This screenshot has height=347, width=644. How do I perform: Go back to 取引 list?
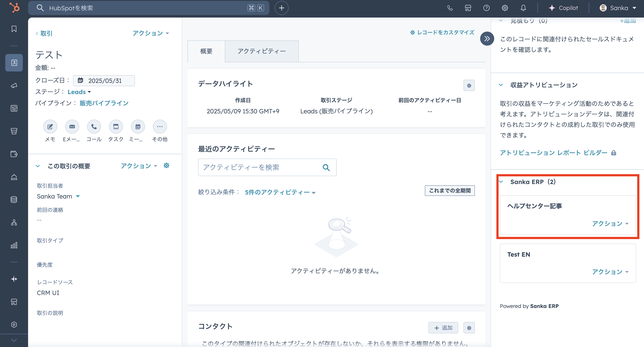pos(44,33)
